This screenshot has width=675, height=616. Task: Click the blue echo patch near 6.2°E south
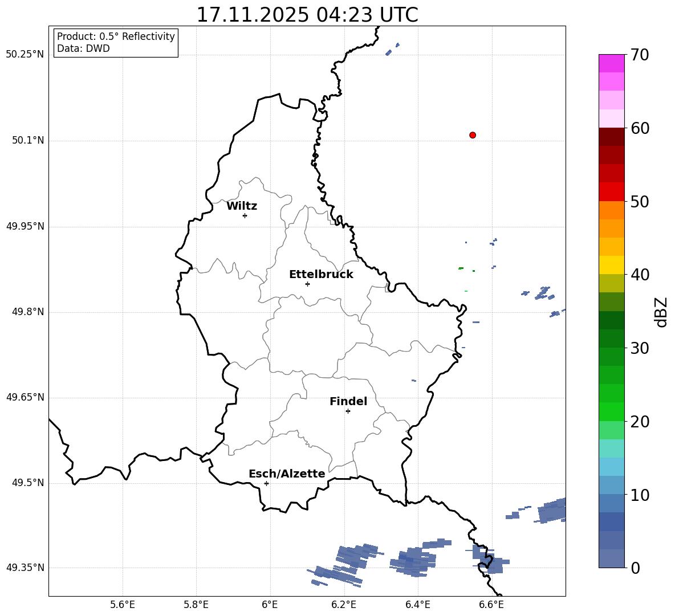click(x=347, y=565)
